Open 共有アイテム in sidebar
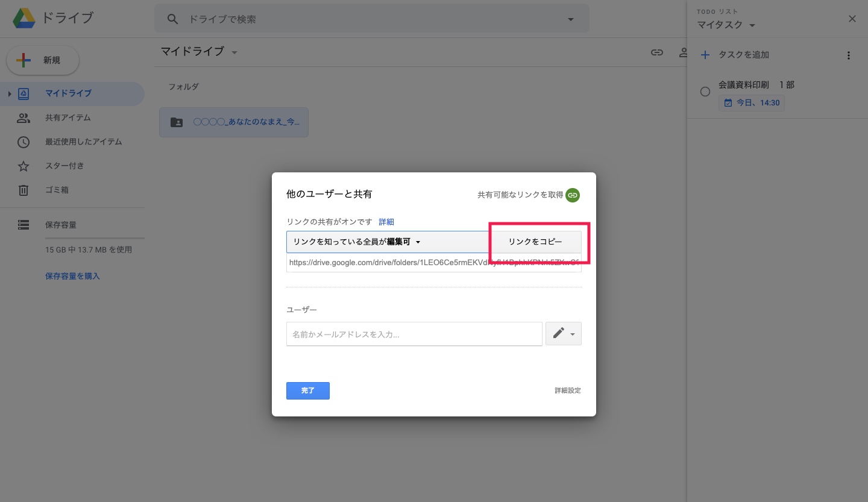The width and height of the screenshot is (868, 502). tap(72, 118)
